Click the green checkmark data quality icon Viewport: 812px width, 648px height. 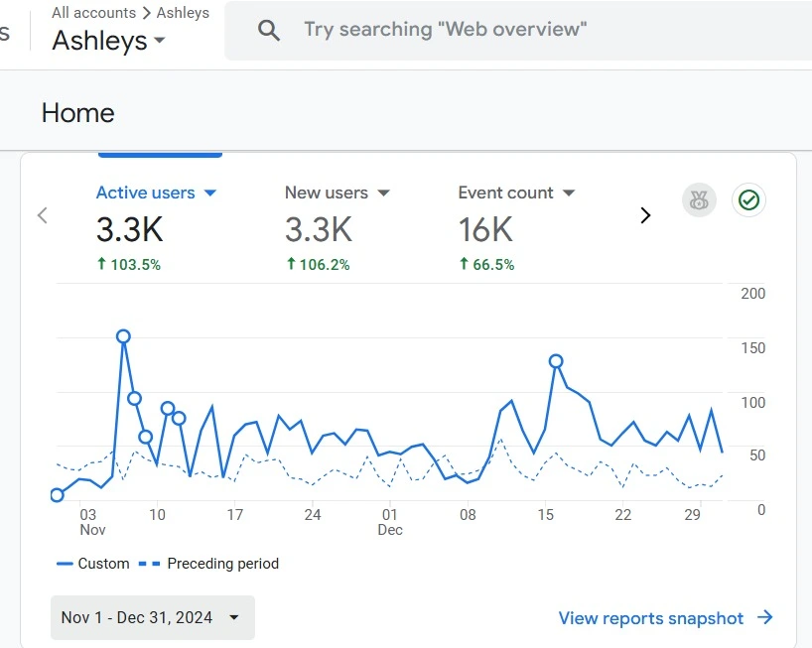pyautogui.click(x=748, y=200)
